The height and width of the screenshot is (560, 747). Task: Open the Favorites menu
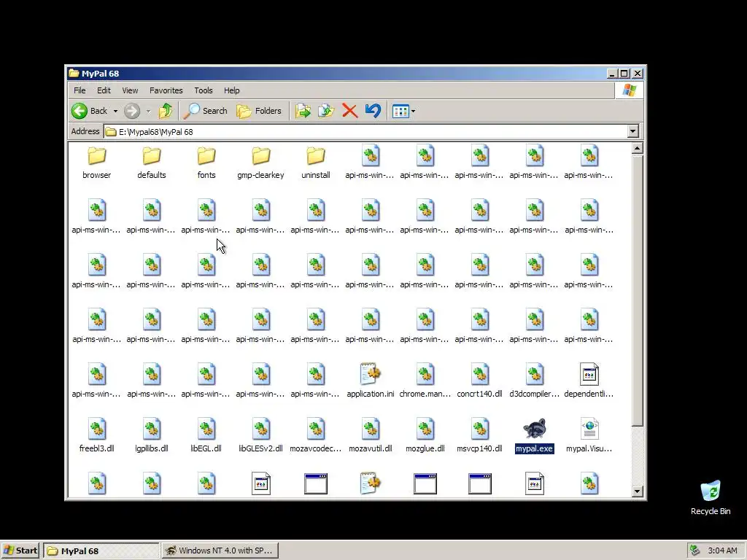pyautogui.click(x=166, y=90)
